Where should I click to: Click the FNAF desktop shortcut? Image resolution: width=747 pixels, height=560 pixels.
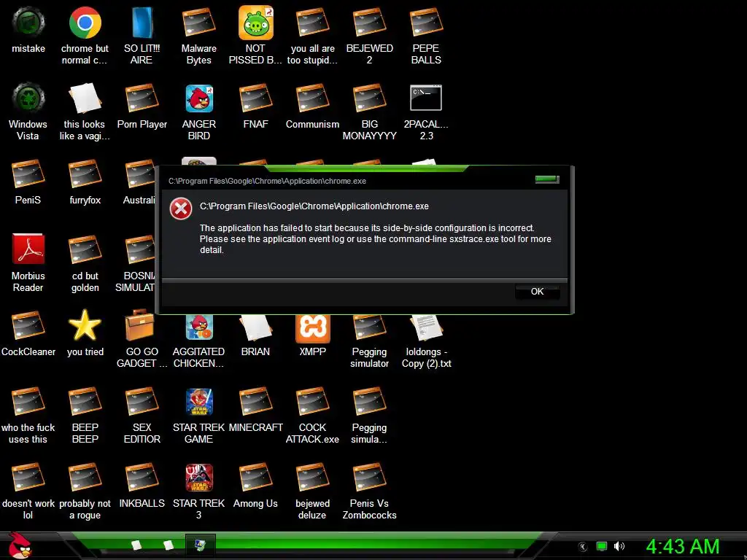click(x=256, y=106)
